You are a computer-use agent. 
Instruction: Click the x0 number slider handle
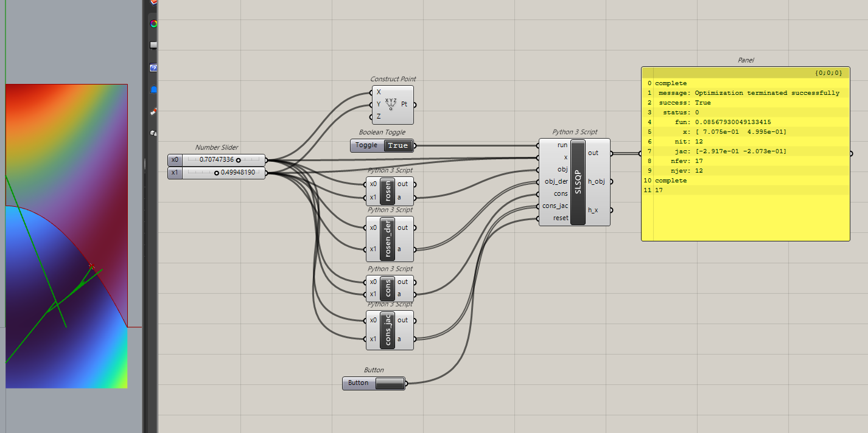pos(238,160)
